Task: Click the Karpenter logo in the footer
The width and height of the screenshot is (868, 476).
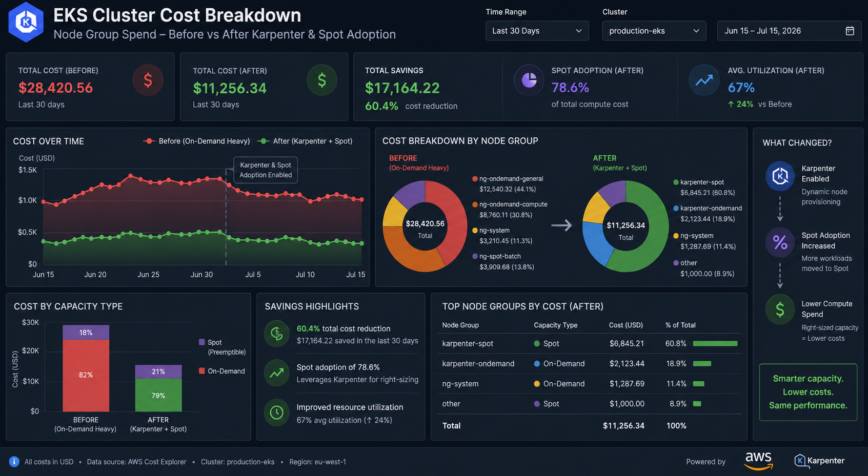Action: [x=819, y=461]
